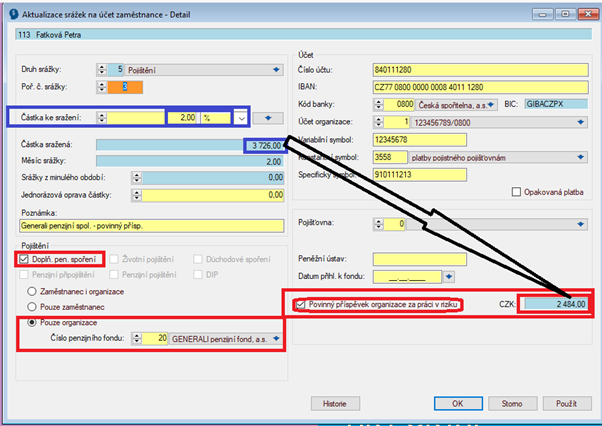Select the Zaměstnanec i organizace radio option

[32, 290]
